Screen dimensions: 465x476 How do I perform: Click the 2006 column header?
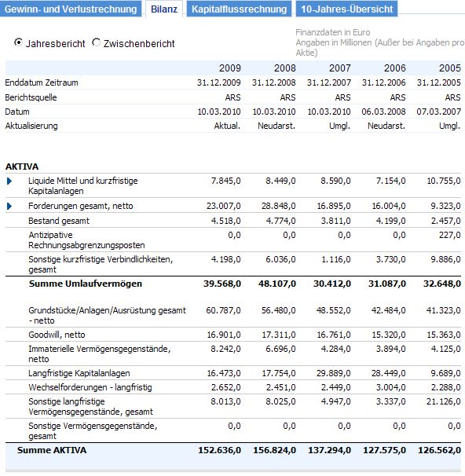click(x=394, y=68)
